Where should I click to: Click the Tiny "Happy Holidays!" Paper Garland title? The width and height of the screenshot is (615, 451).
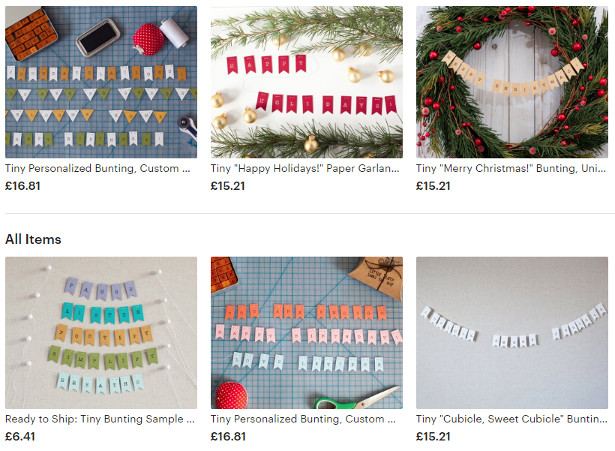click(305, 169)
